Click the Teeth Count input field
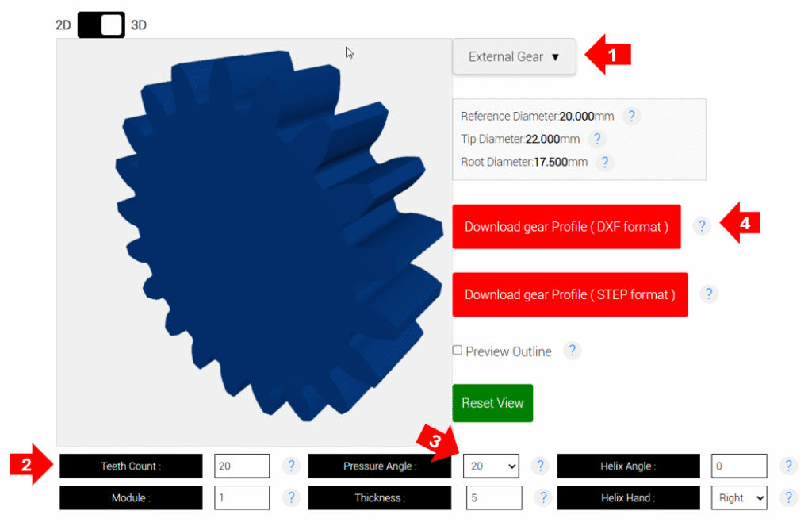Screen dimensions: 812x526 242,466
